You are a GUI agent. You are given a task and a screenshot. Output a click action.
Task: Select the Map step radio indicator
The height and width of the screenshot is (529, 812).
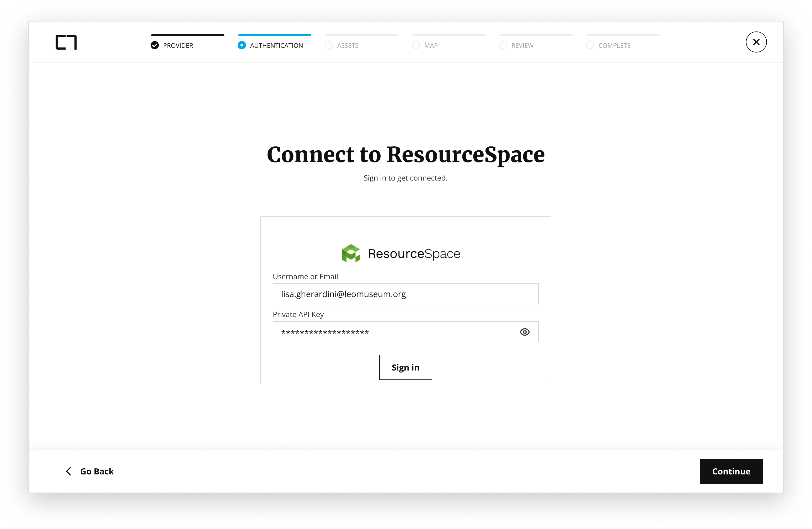click(x=415, y=45)
